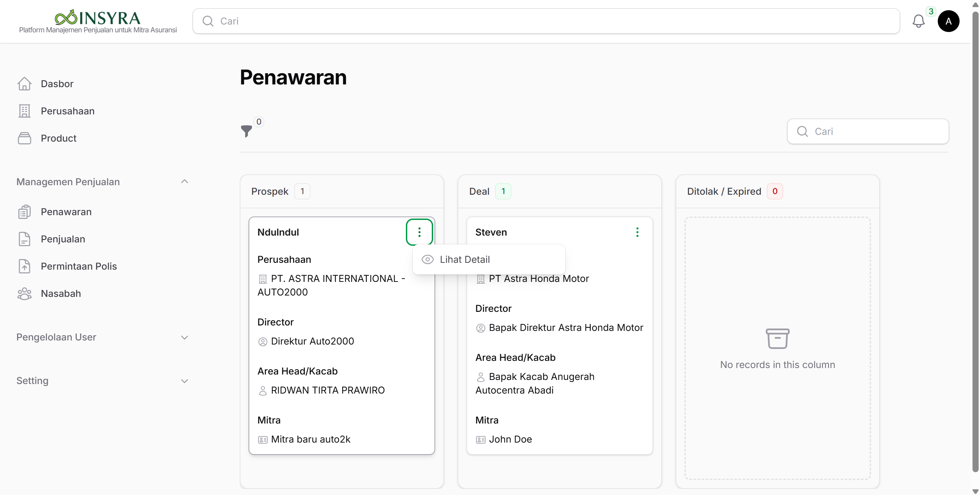
Task: Click person icon beside RIDWAN TIRTA PRAWIRO
Action: point(263,391)
